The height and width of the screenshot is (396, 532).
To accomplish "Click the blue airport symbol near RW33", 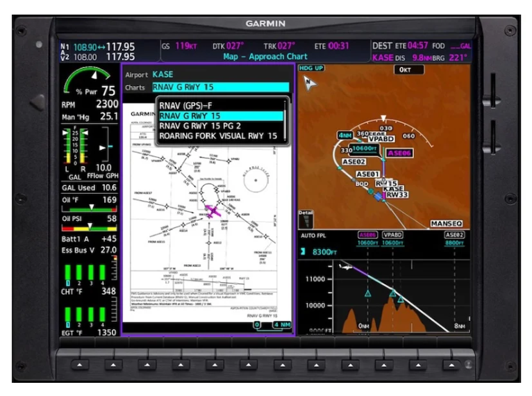I will (378, 197).
